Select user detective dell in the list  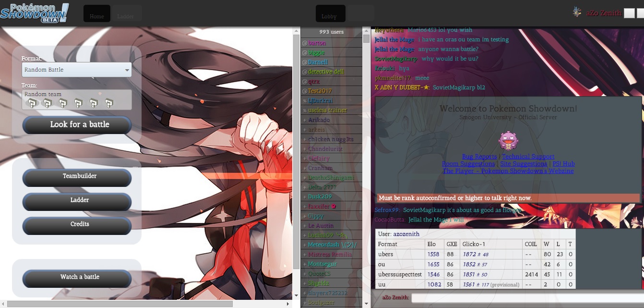pos(332,72)
